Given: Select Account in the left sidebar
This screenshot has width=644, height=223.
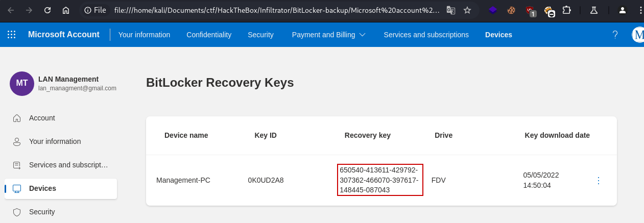Looking at the screenshot, I should pyautogui.click(x=42, y=118).
